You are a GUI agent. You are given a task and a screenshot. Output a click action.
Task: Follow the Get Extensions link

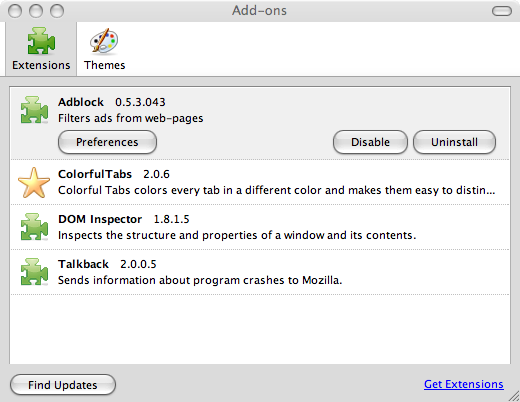coord(464,384)
